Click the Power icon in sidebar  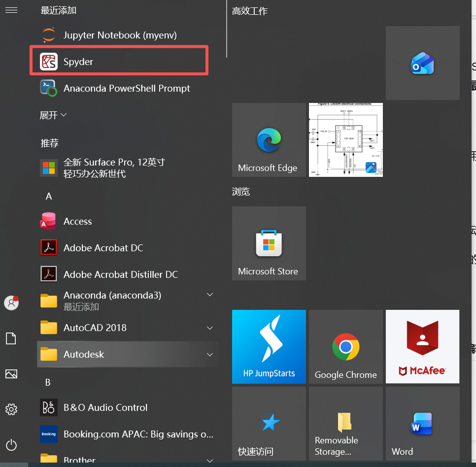point(11,445)
